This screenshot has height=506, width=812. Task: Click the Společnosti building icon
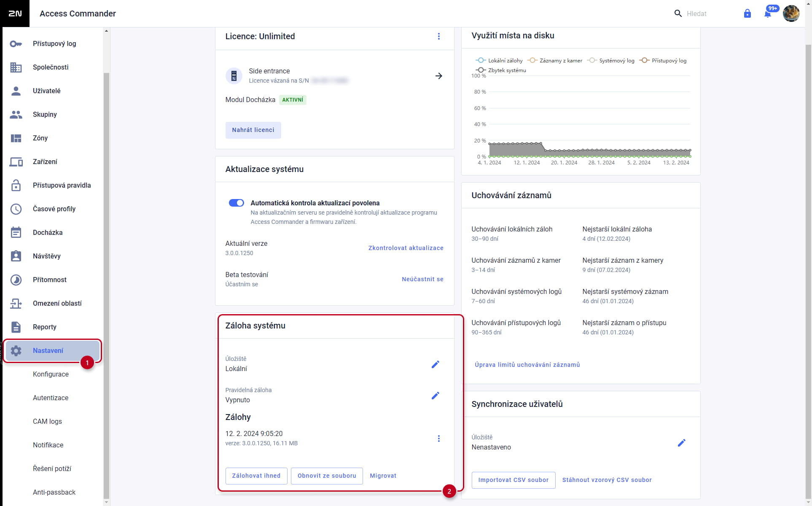(16, 67)
